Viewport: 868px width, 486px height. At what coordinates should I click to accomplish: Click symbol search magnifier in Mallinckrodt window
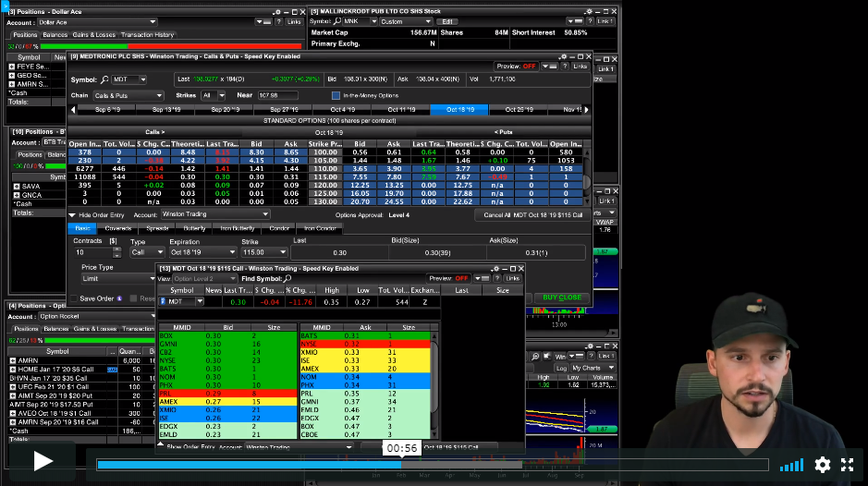(337, 21)
